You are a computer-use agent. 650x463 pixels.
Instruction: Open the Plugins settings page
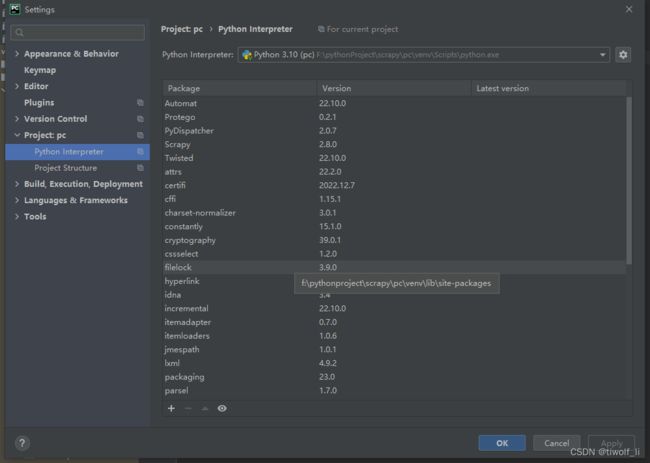pos(39,102)
